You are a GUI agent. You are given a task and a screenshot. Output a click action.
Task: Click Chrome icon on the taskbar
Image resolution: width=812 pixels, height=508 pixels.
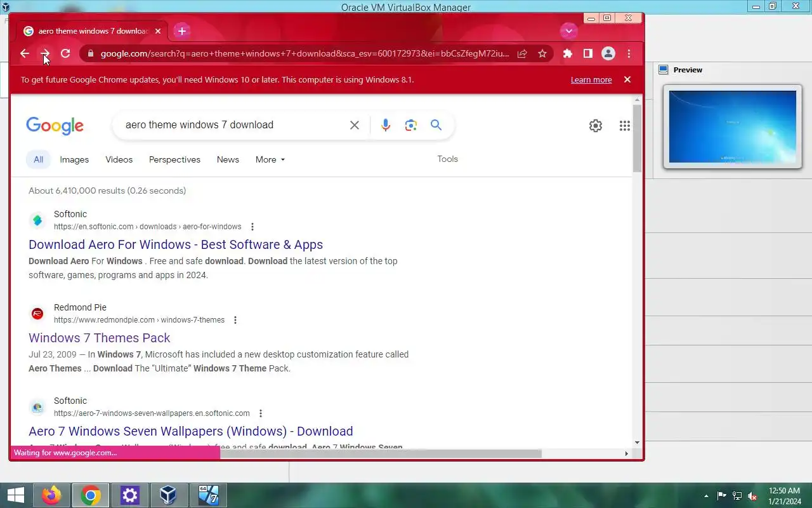point(91,495)
